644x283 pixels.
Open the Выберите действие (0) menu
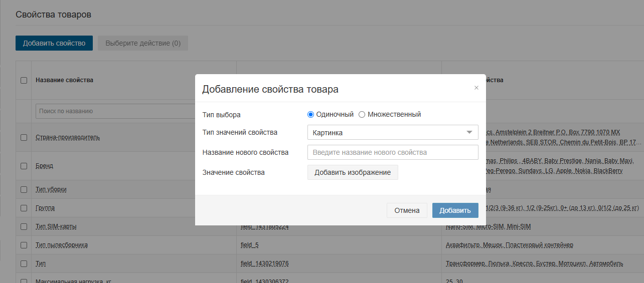[143, 43]
